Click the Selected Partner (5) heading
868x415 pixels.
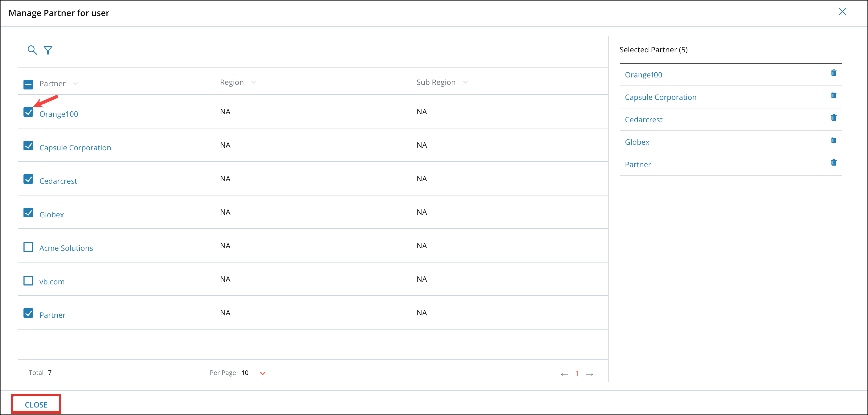click(x=653, y=50)
